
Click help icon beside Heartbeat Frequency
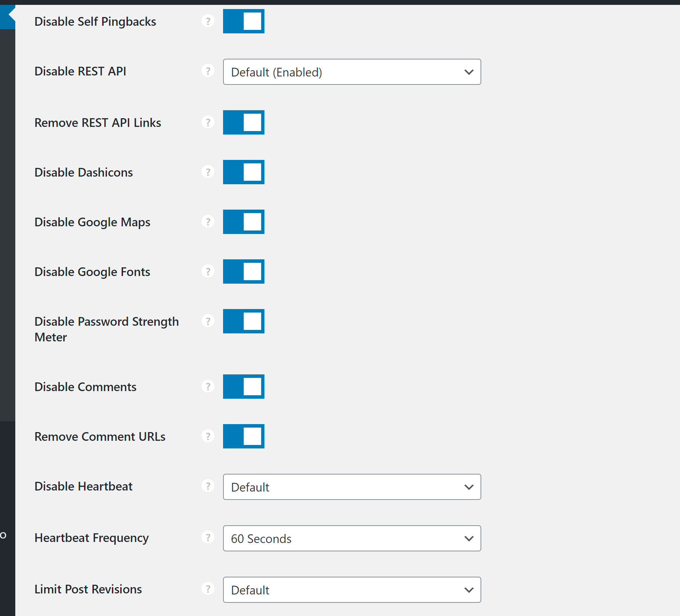pyautogui.click(x=208, y=538)
